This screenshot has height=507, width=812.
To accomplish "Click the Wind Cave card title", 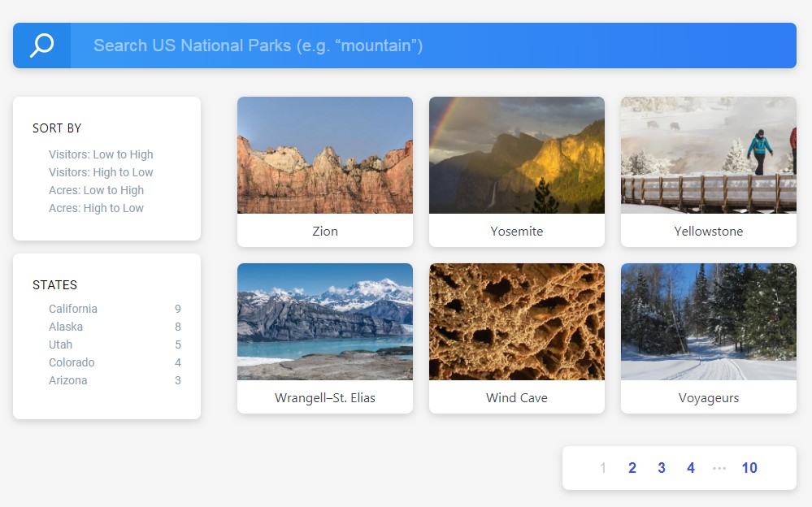I will [x=517, y=398].
